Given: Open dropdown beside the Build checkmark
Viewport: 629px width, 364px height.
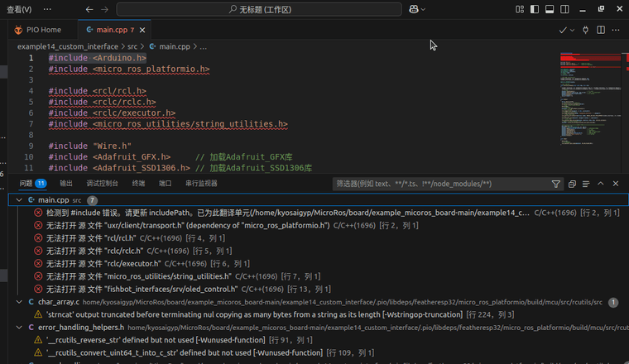Looking at the screenshot, I should [x=572, y=30].
